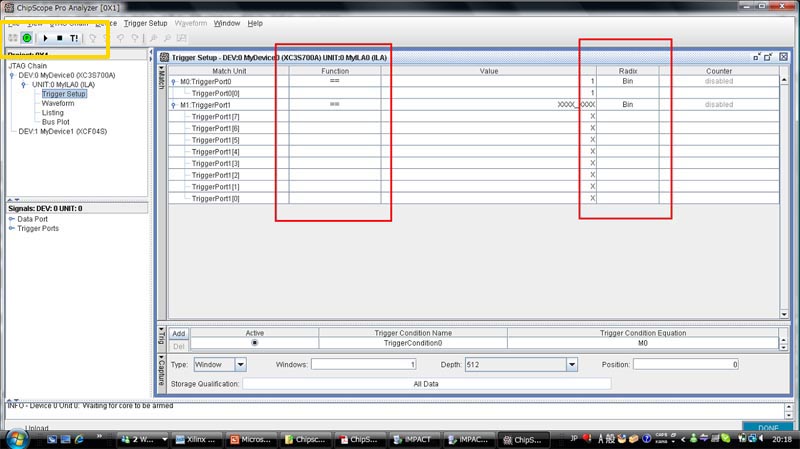
Task: Click M1 counter disabled cell
Action: tap(719, 105)
